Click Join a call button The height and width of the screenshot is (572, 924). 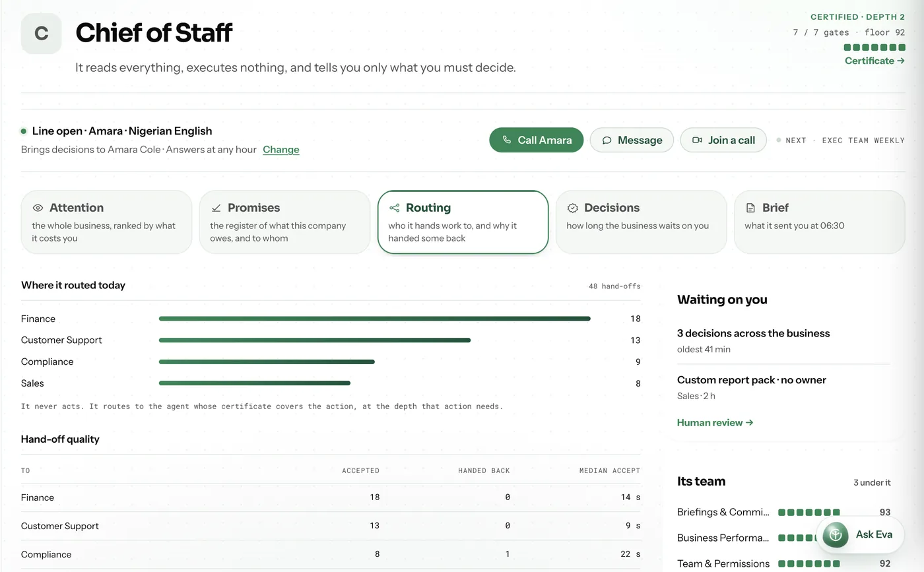click(723, 140)
